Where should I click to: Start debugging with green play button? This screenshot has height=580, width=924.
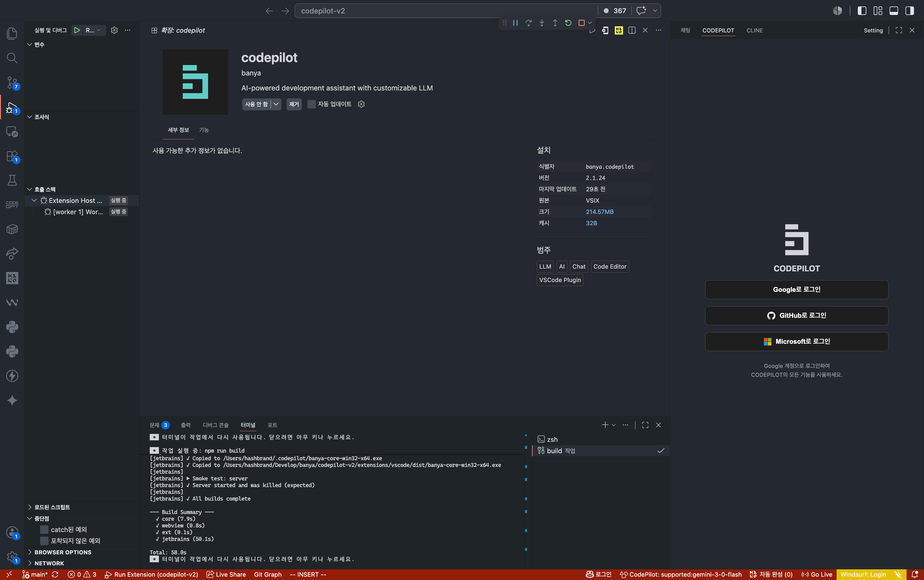[x=77, y=30]
